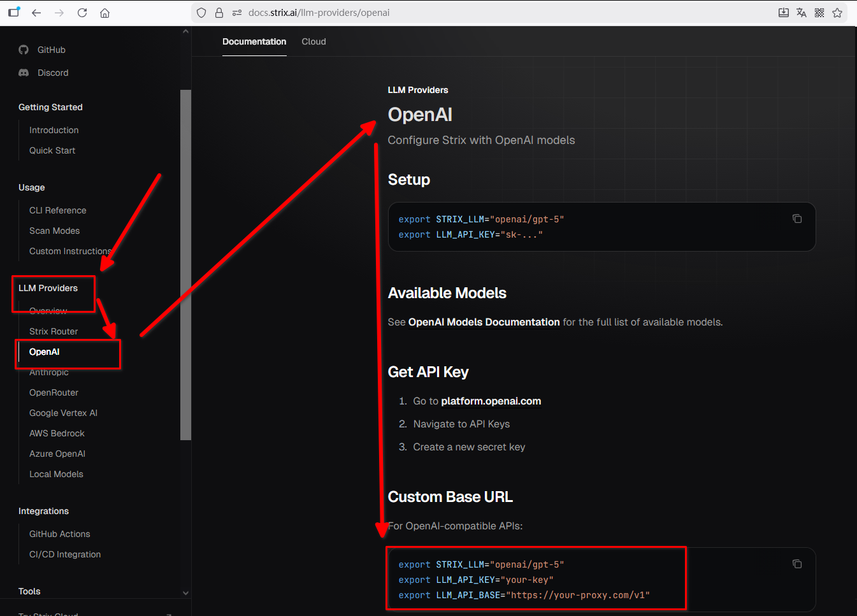Click the translate page icon

pos(802,13)
